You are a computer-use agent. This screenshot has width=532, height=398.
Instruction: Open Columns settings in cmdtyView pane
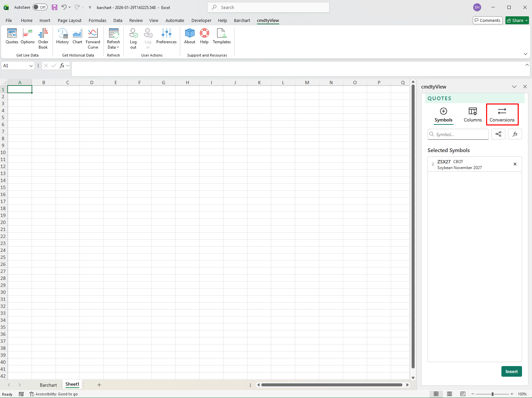click(x=472, y=114)
